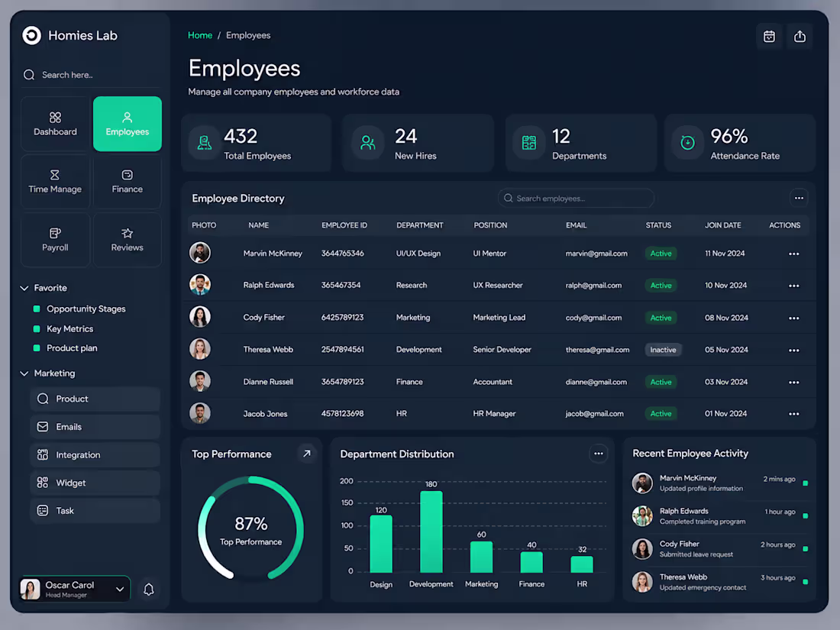Open Reviews section in sidebar
The width and height of the screenshot is (840, 630).
click(x=127, y=240)
